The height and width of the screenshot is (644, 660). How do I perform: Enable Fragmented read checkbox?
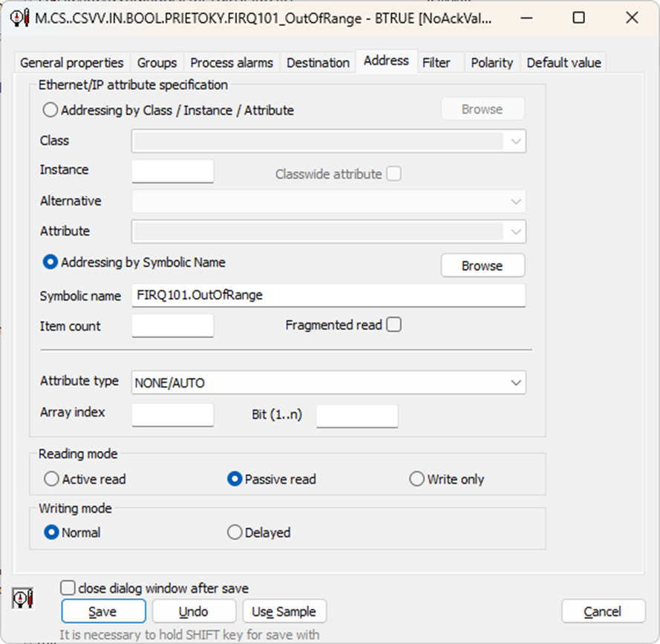393,325
